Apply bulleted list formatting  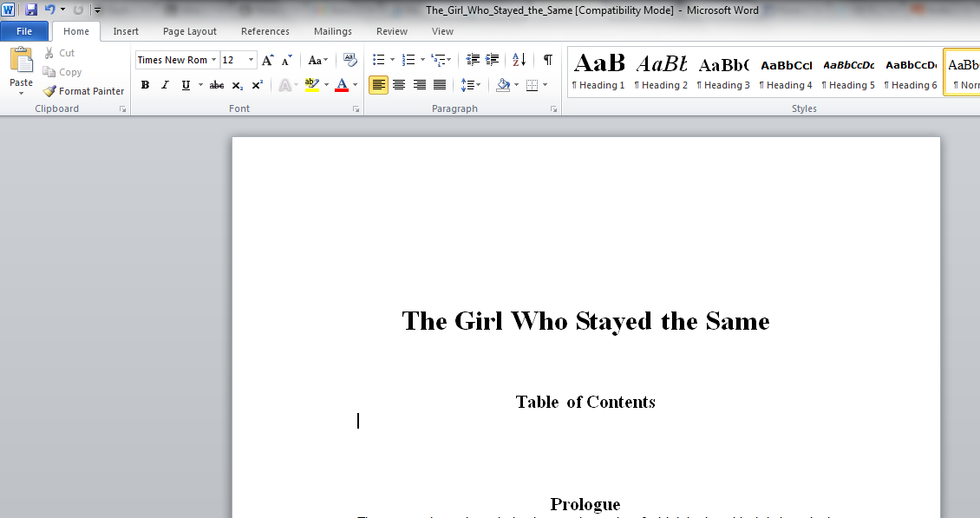pos(379,60)
